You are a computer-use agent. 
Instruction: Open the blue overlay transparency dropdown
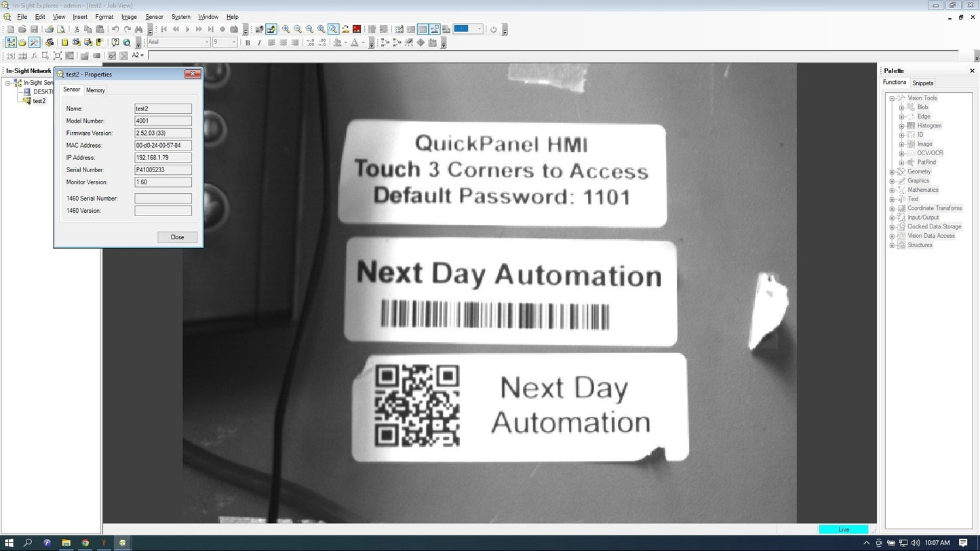pyautogui.click(x=479, y=29)
